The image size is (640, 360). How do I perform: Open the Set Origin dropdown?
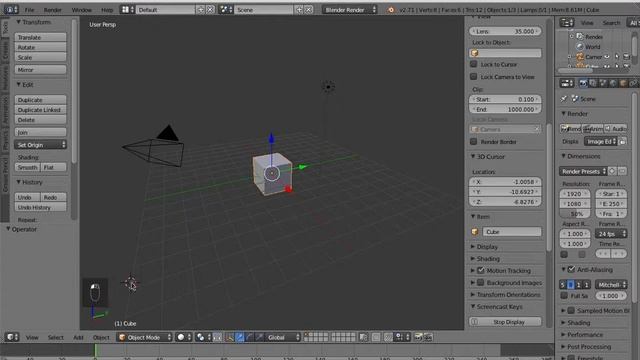40,145
